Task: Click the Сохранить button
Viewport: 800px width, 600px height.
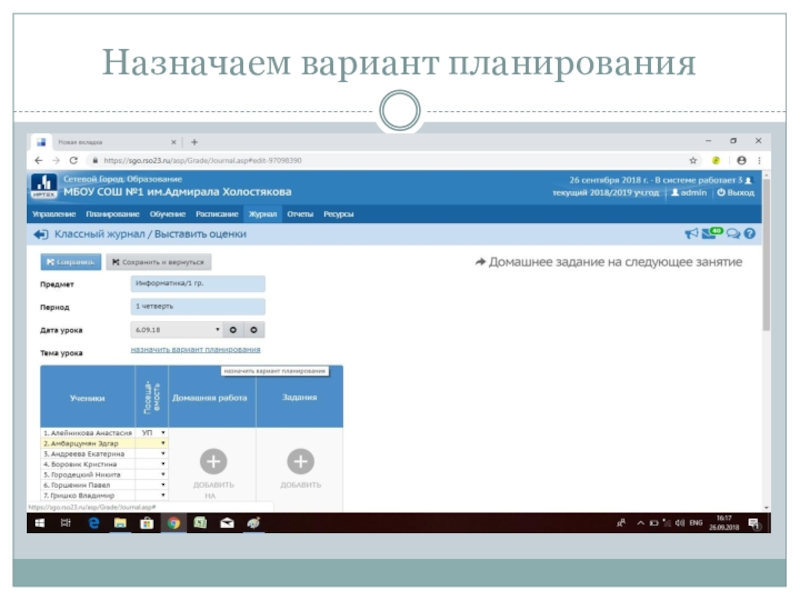Action: click(69, 262)
